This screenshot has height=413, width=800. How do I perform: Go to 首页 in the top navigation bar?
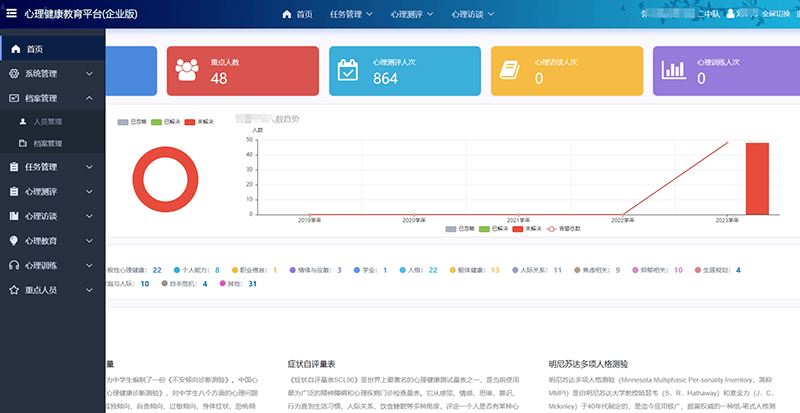tap(297, 14)
